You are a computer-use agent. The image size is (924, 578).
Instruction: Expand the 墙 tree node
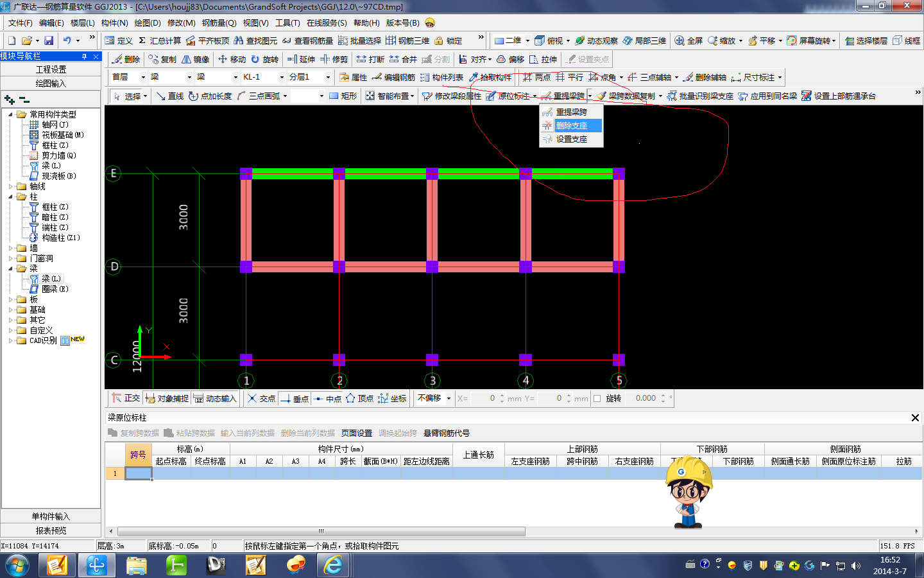(x=11, y=248)
